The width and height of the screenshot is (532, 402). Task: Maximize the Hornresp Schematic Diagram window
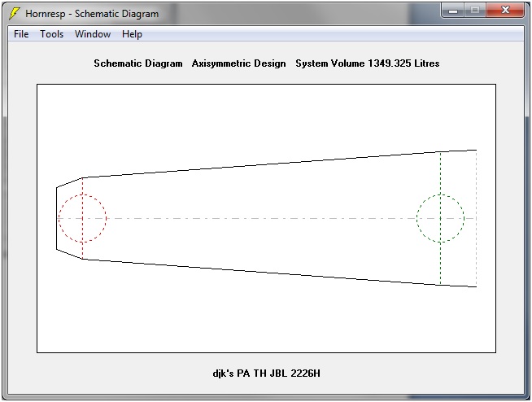point(475,11)
